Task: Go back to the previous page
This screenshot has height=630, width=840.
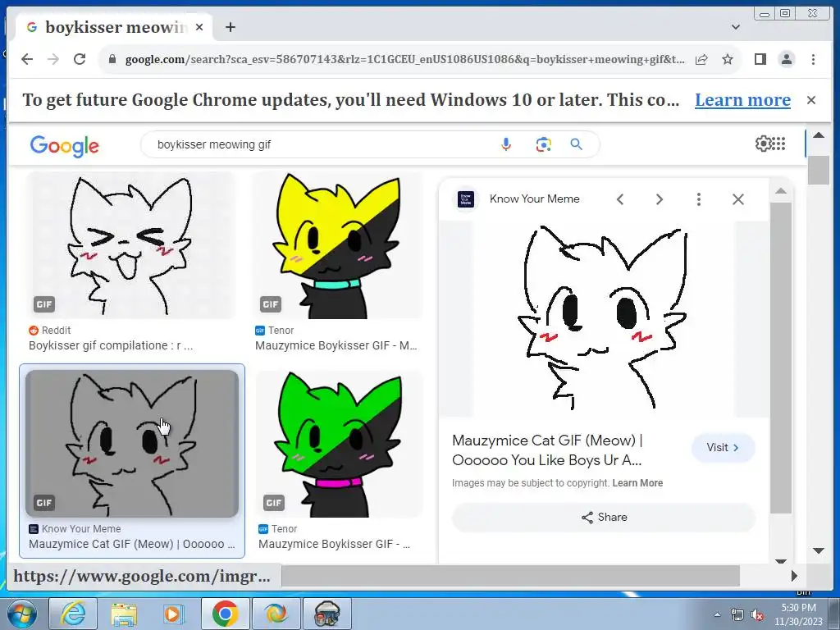Action: tap(27, 59)
